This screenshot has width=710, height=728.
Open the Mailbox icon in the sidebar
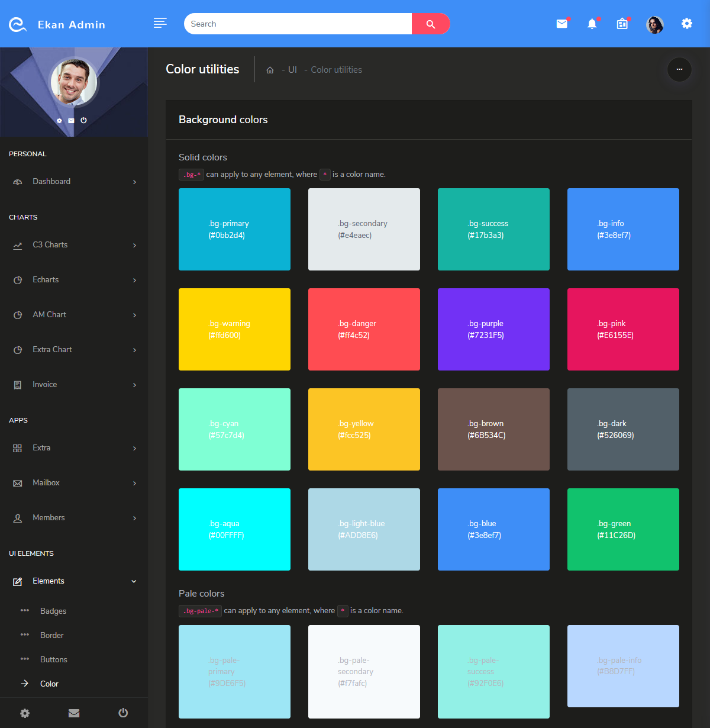click(x=18, y=482)
